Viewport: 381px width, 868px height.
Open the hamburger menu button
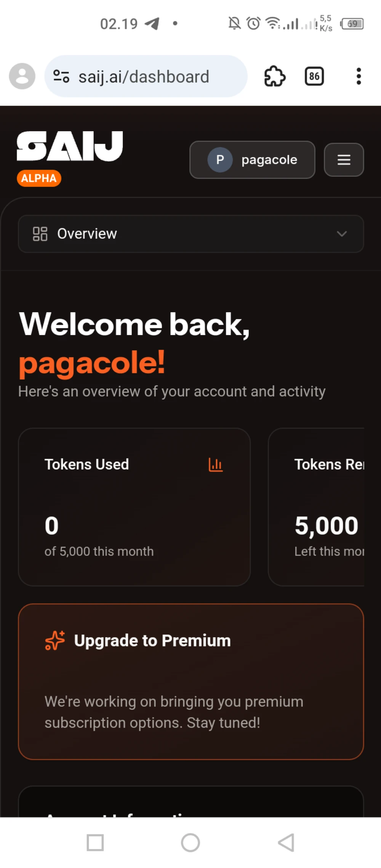point(344,160)
